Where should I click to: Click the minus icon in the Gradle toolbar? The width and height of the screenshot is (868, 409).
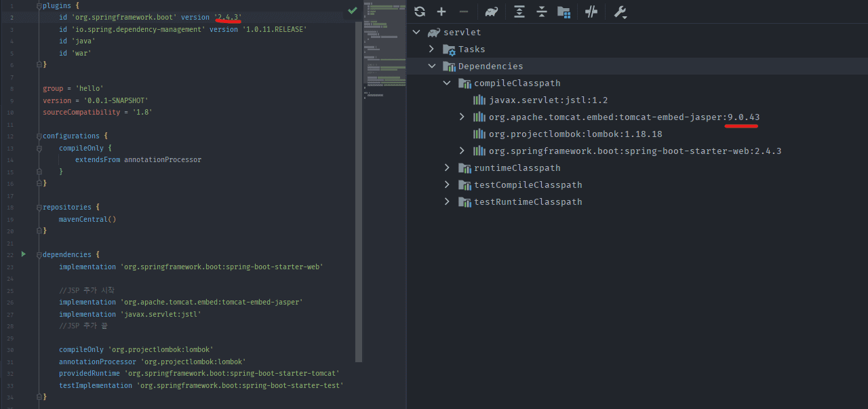pos(463,11)
